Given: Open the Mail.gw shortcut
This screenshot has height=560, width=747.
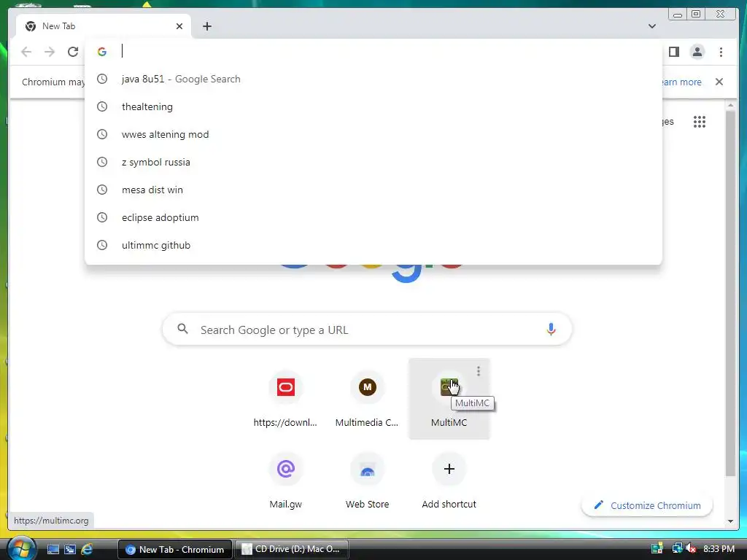Looking at the screenshot, I should 285,481.
